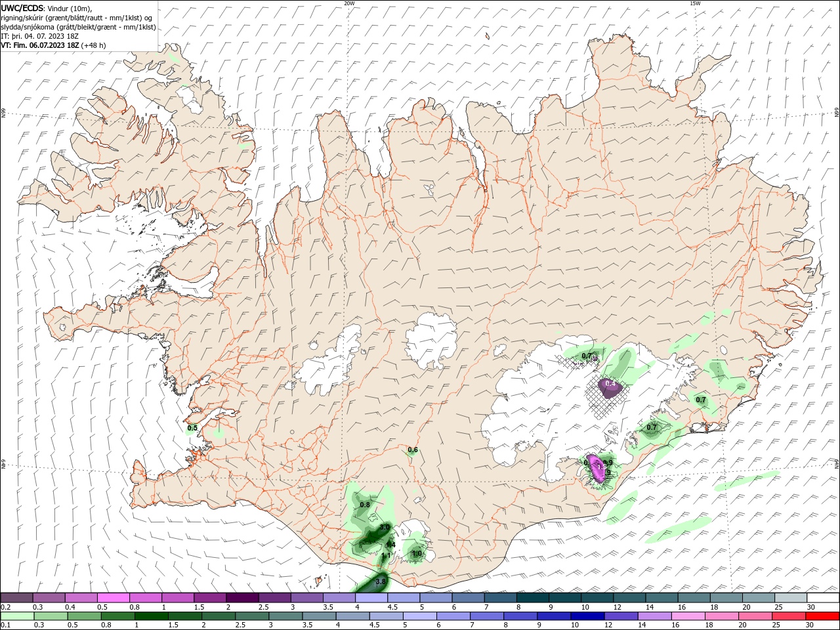Select the dark teal 8 mm snow swatch

point(533,598)
